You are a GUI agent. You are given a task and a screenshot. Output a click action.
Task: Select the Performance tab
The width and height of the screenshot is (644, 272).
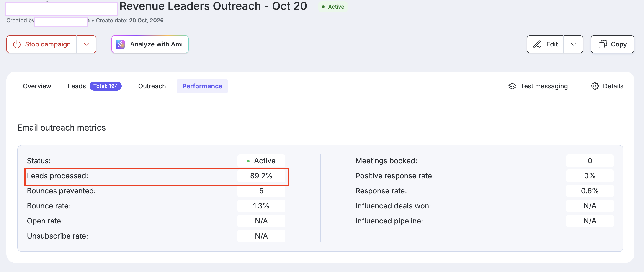[202, 86]
